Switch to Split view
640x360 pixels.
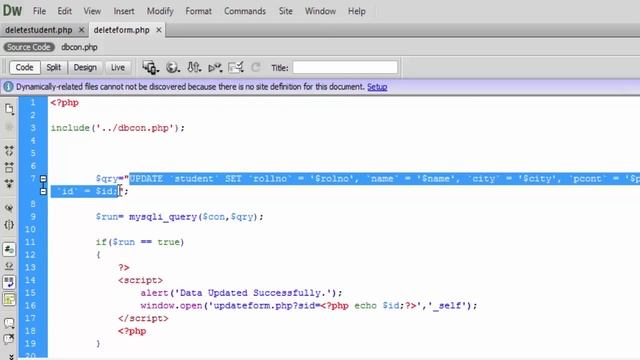[53, 67]
